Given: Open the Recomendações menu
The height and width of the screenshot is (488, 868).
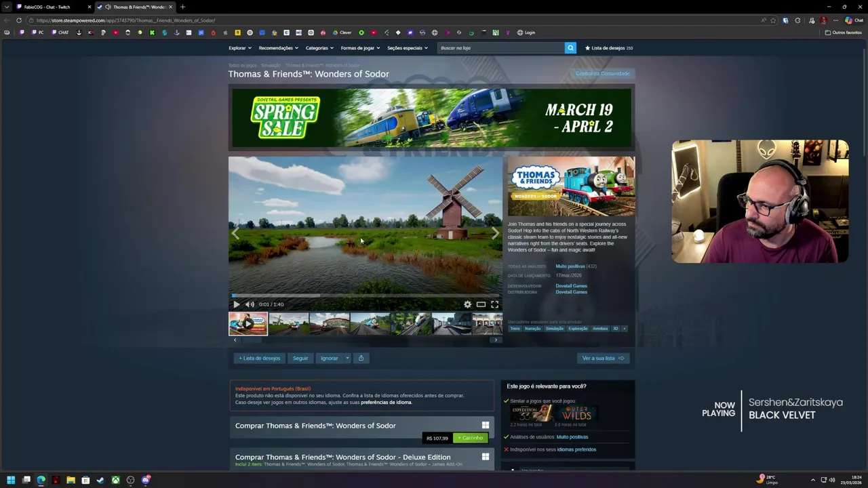Looking at the screenshot, I should (x=278, y=48).
